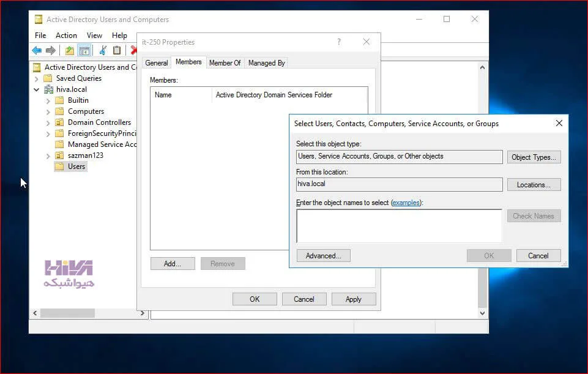Switch to the General tab
Image resolution: width=588 pixels, height=374 pixels.
coord(157,63)
